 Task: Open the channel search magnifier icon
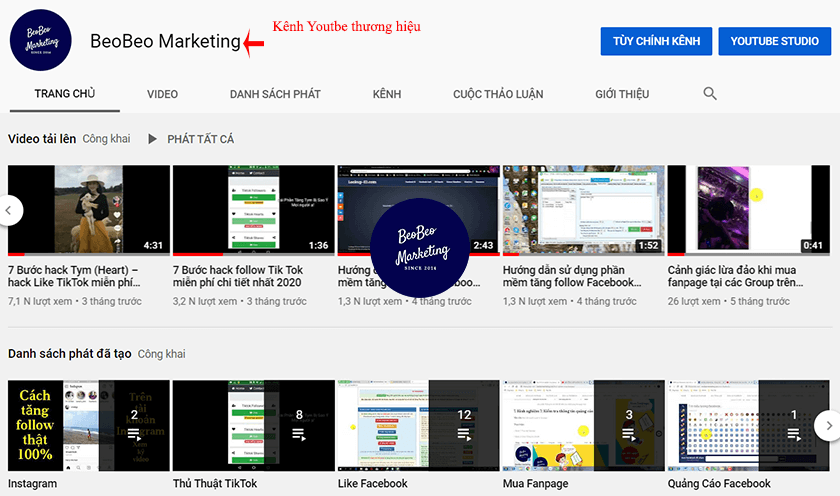point(710,94)
